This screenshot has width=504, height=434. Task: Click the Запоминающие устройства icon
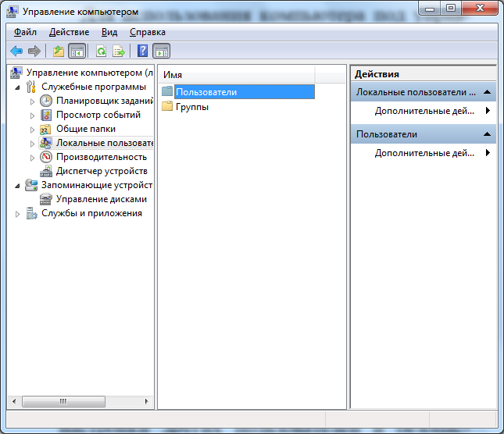(31, 185)
